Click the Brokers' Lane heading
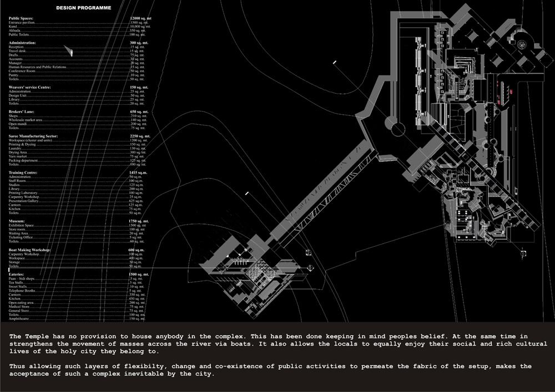Image resolution: width=555 pixels, height=392 pixels. coord(23,111)
